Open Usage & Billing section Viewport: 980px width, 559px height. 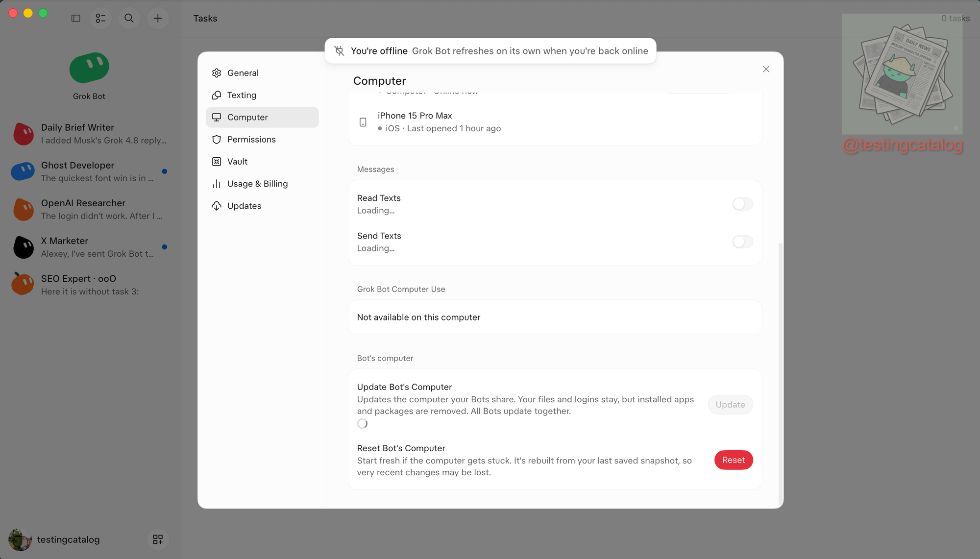click(x=262, y=184)
